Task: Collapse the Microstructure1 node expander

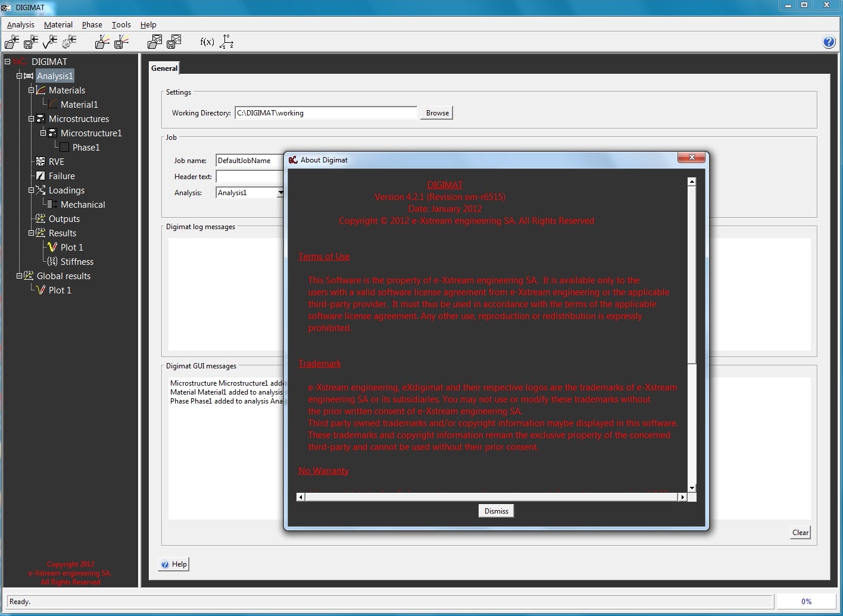Action: click(43, 133)
